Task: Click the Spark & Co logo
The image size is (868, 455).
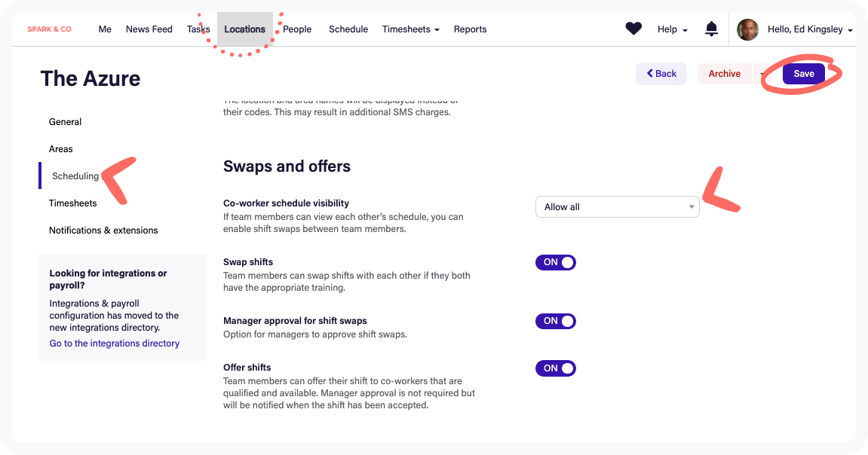Action: tap(49, 29)
